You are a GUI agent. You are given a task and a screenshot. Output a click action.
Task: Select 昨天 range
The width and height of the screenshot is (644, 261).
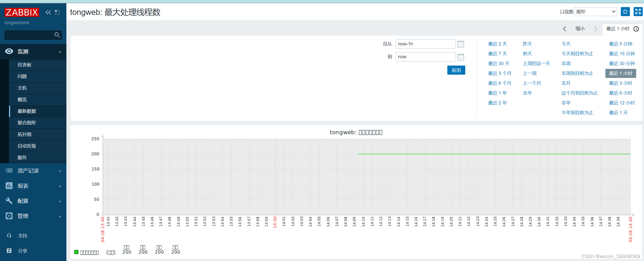click(527, 44)
